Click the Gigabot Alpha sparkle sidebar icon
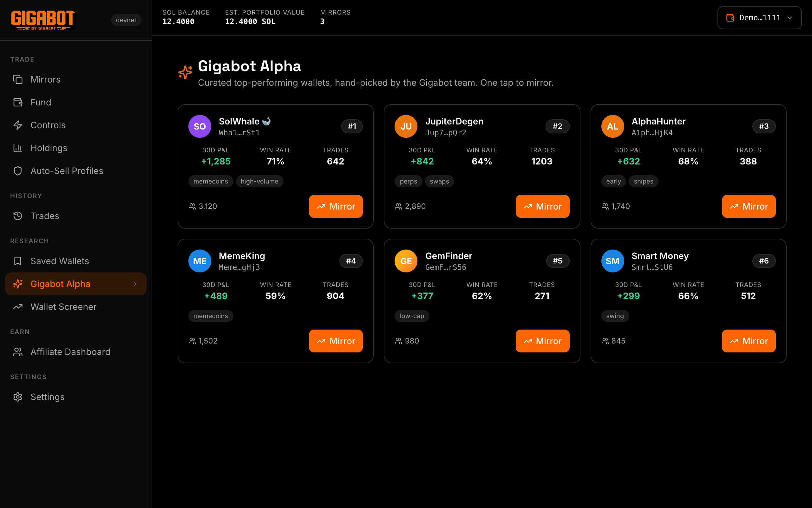Screen dimensions: 812x508 point(18,284)
